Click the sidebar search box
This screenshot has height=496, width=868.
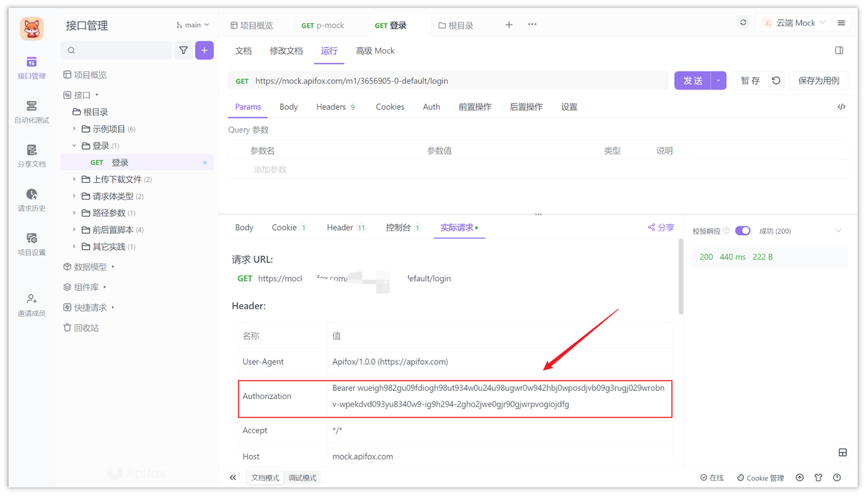point(116,50)
